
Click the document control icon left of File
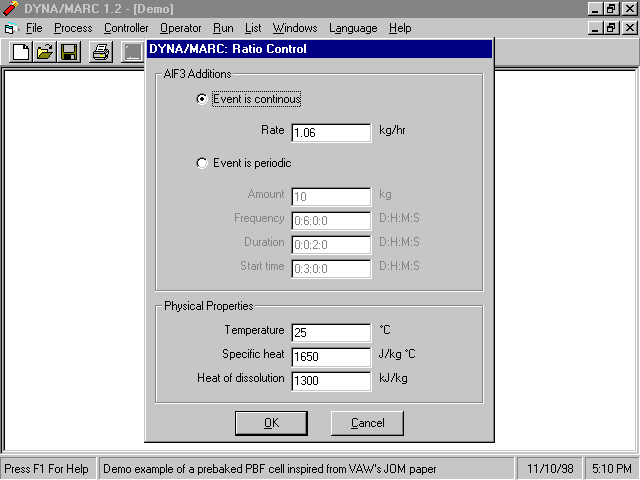[11, 29]
